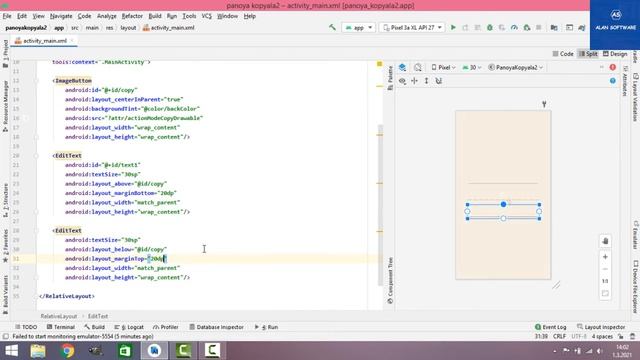
Task: Click the RelativeLayout breadcrumb below editor
Action: (59, 316)
